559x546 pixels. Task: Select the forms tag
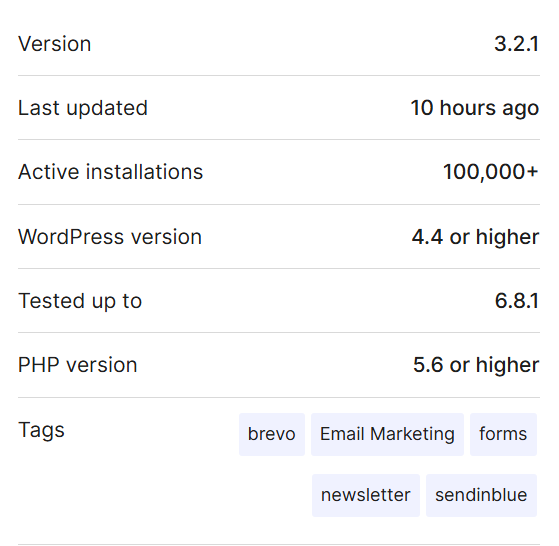point(503,434)
